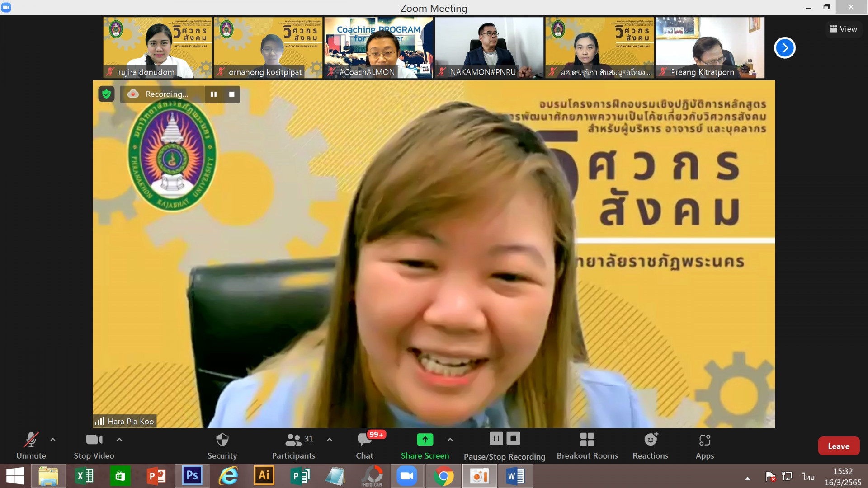This screenshot has width=868, height=488.
Task: Select NAKAMON#PNRU video thumbnail
Action: (x=489, y=48)
